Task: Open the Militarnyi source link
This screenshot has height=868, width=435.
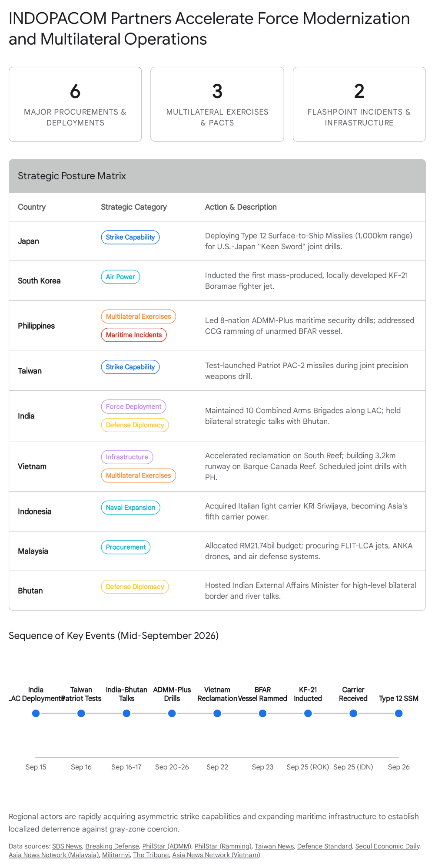Action: click(116, 855)
